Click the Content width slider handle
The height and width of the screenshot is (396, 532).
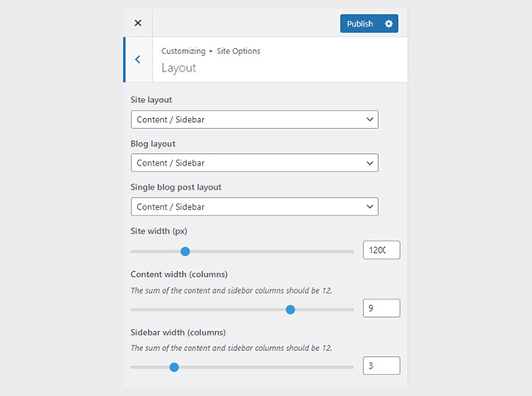click(290, 309)
